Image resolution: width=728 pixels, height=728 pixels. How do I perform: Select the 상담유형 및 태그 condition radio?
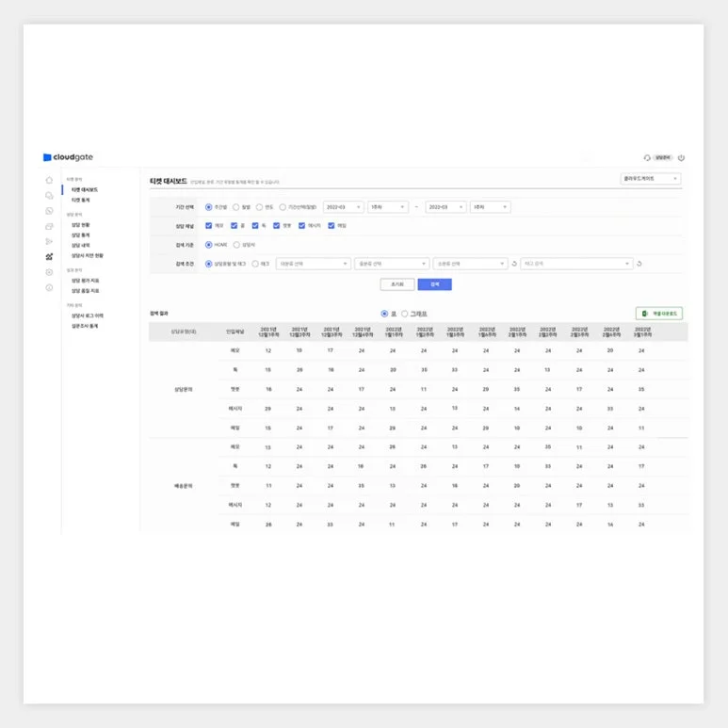[209, 264]
